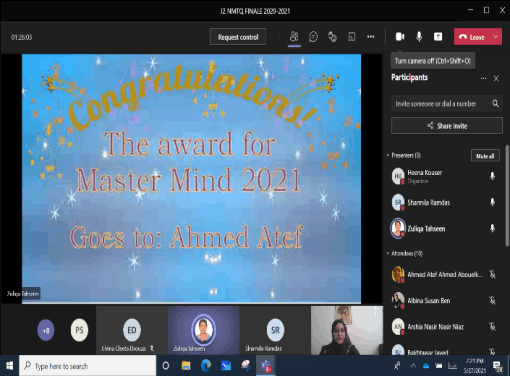
Task: Select Zuliqa Tahseen's tile in bottom strip
Action: pyautogui.click(x=203, y=330)
